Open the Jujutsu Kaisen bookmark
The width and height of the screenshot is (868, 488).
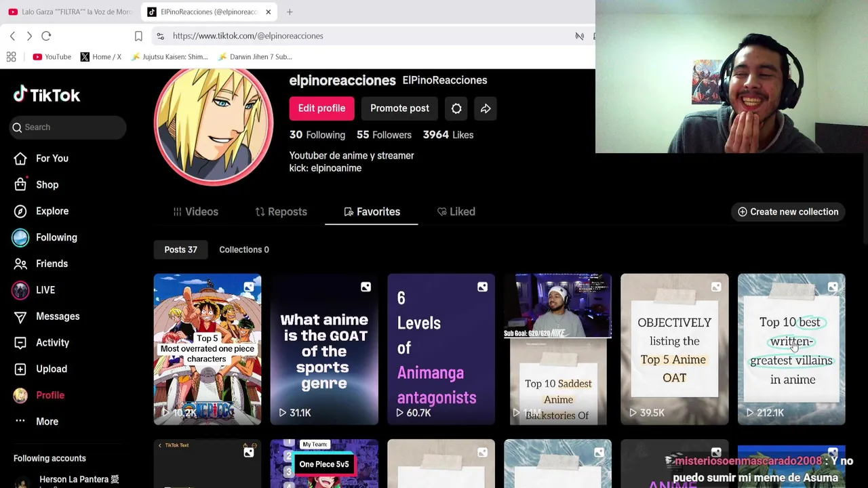[x=170, y=57]
